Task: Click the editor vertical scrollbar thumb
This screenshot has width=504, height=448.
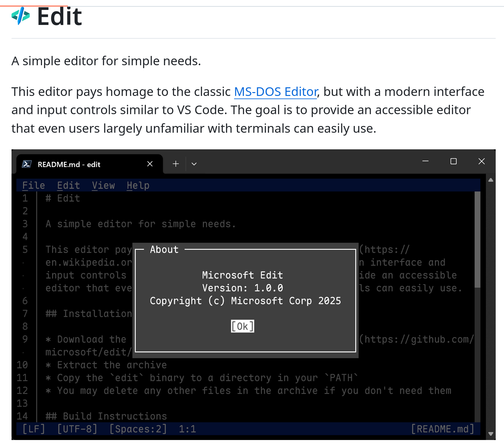Action: 477,240
